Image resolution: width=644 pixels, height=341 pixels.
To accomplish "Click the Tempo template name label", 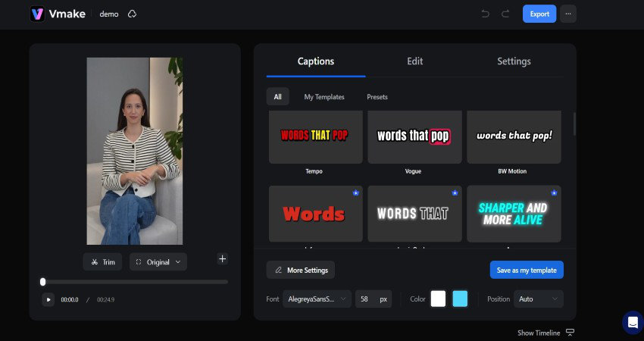I will click(x=314, y=171).
